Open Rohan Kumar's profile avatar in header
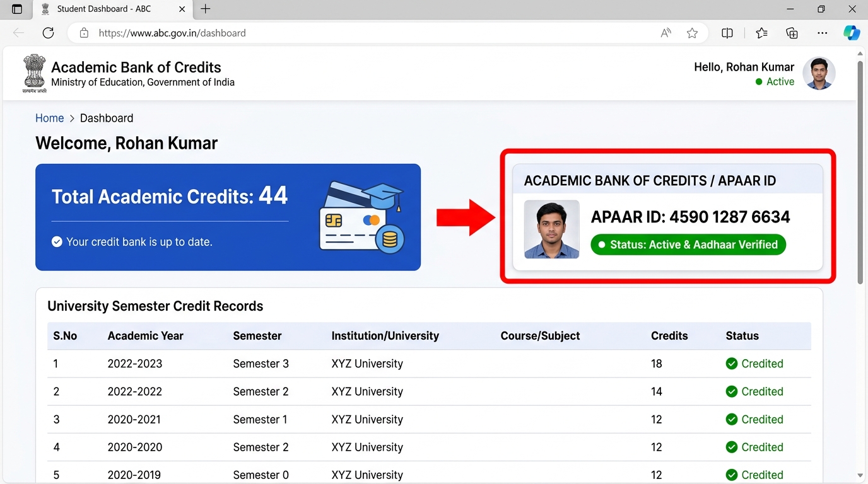This screenshot has width=868, height=484. (819, 73)
